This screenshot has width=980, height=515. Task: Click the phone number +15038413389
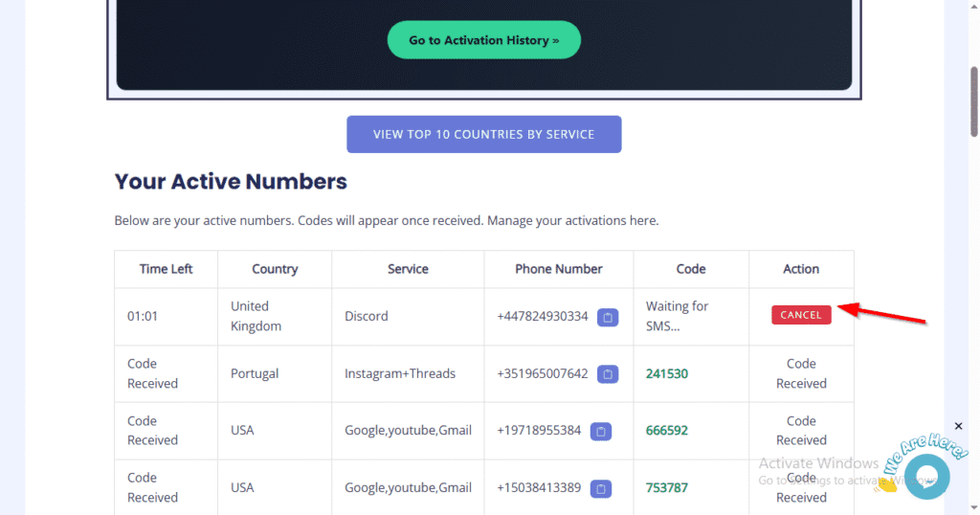click(x=539, y=487)
